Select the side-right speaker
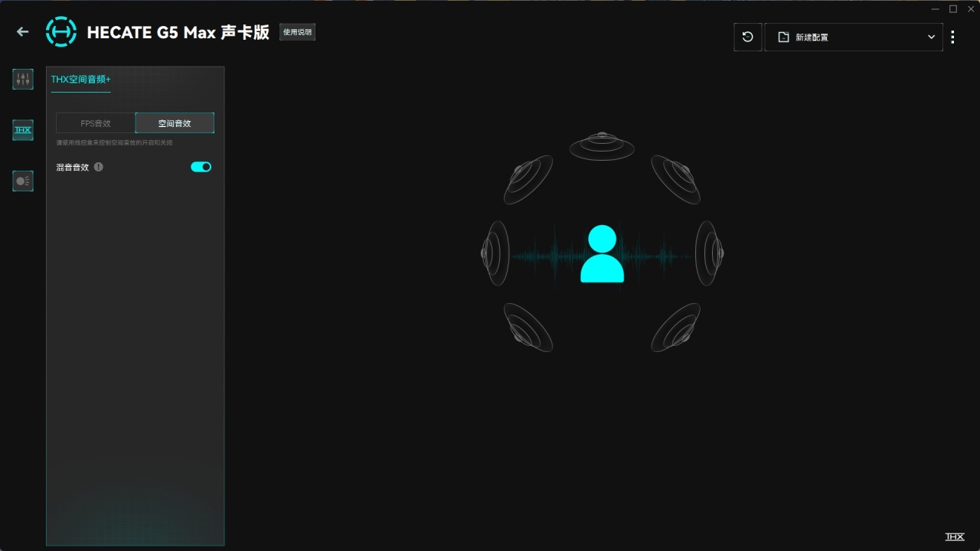This screenshot has width=980, height=551. point(709,253)
